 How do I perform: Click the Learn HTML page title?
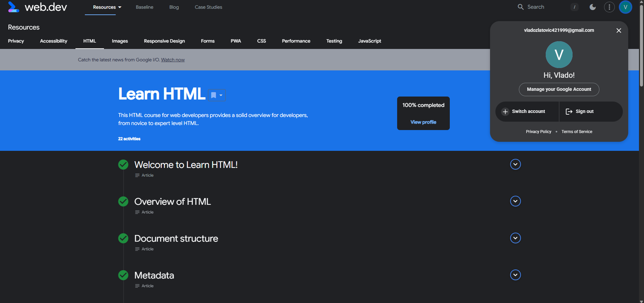pos(162,94)
